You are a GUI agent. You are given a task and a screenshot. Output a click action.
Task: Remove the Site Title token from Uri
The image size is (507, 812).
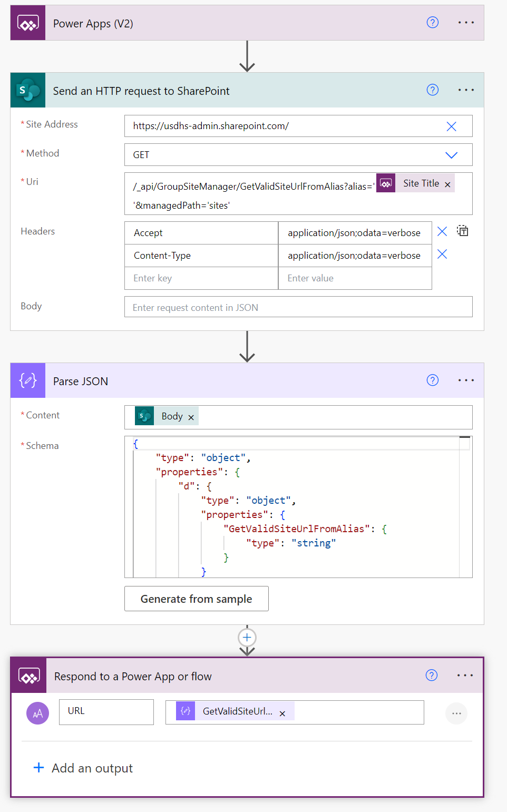pyautogui.click(x=447, y=184)
